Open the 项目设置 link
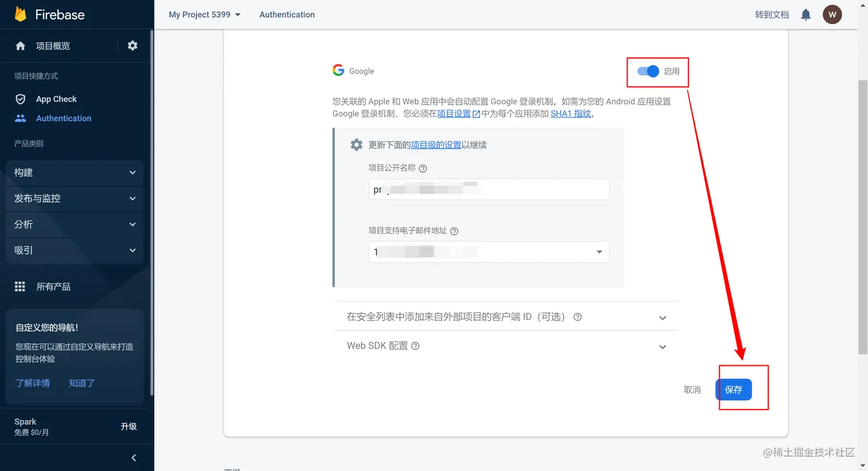 point(458,114)
